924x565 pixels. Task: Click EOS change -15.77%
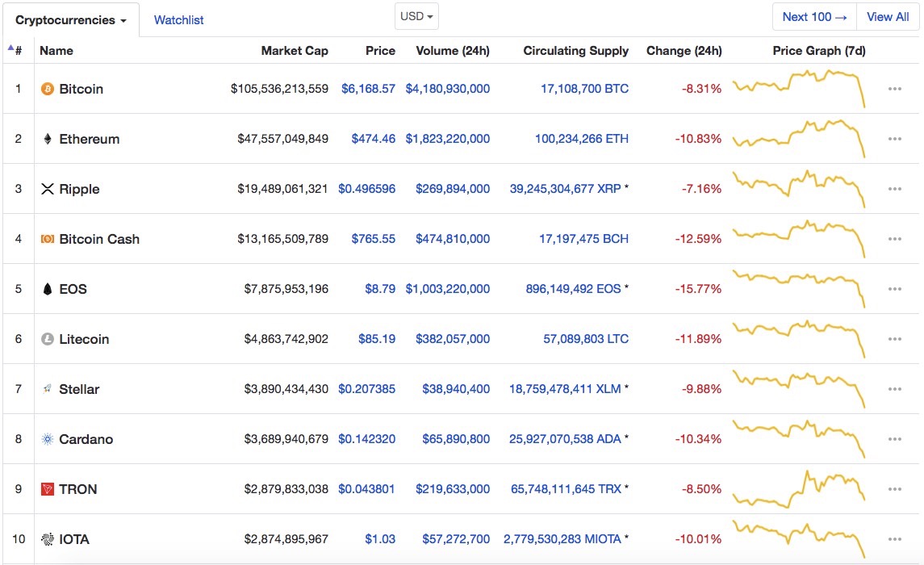(x=698, y=289)
